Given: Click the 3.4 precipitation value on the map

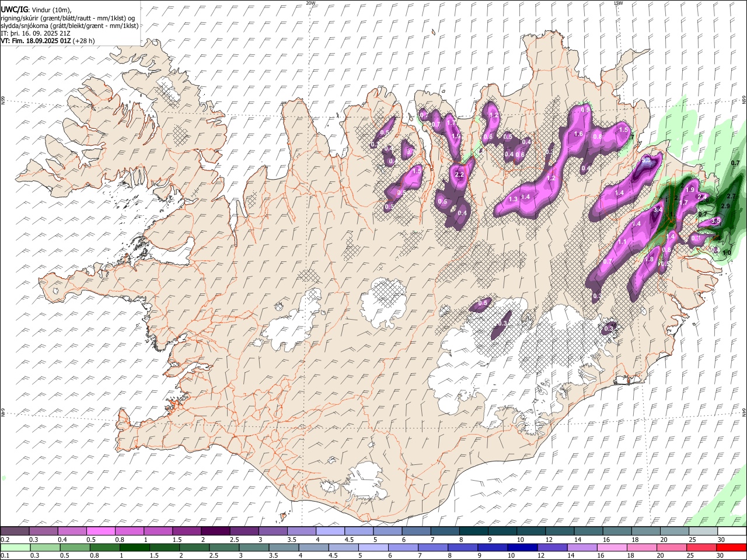Looking at the screenshot, I should [x=658, y=209].
